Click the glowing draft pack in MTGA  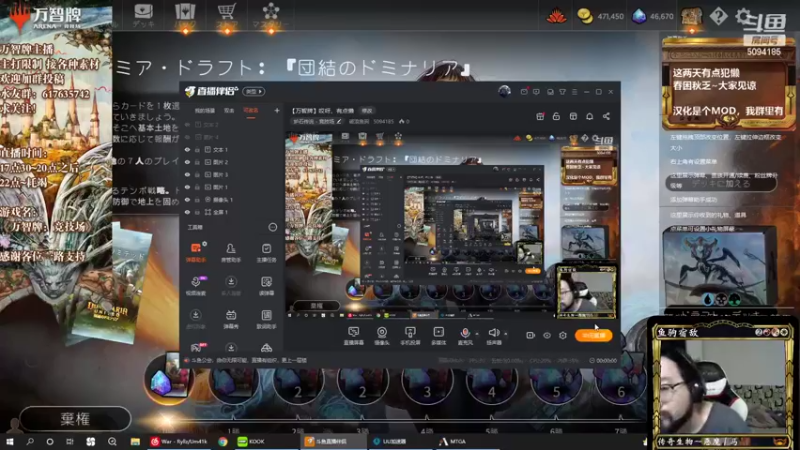coord(168,379)
